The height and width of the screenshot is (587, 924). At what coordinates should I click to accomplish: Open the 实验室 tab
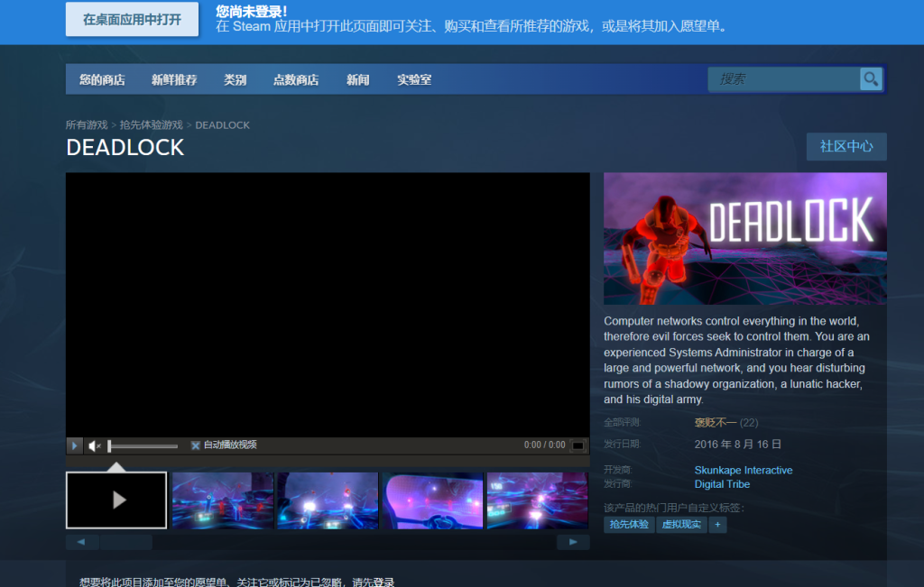pos(414,79)
